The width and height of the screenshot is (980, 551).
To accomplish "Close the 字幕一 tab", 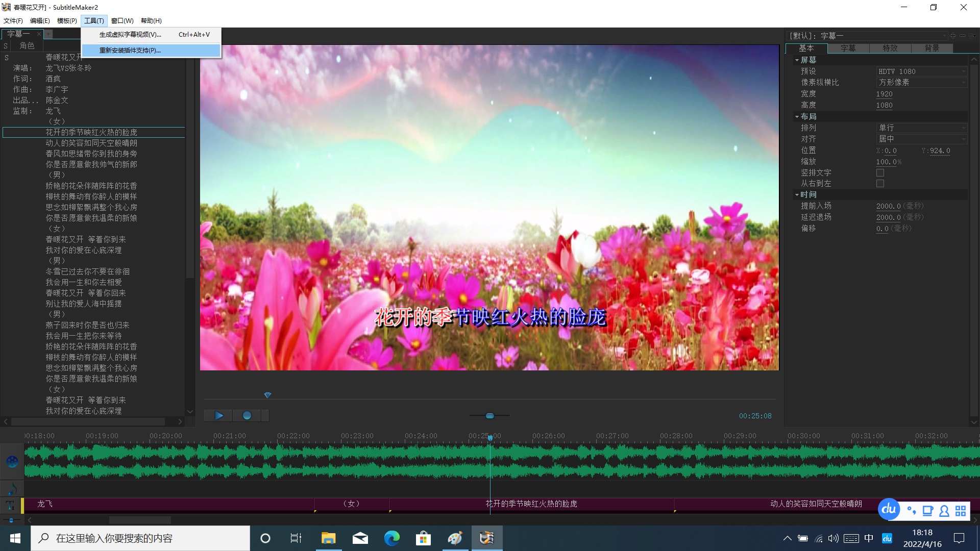I will 38,34.
